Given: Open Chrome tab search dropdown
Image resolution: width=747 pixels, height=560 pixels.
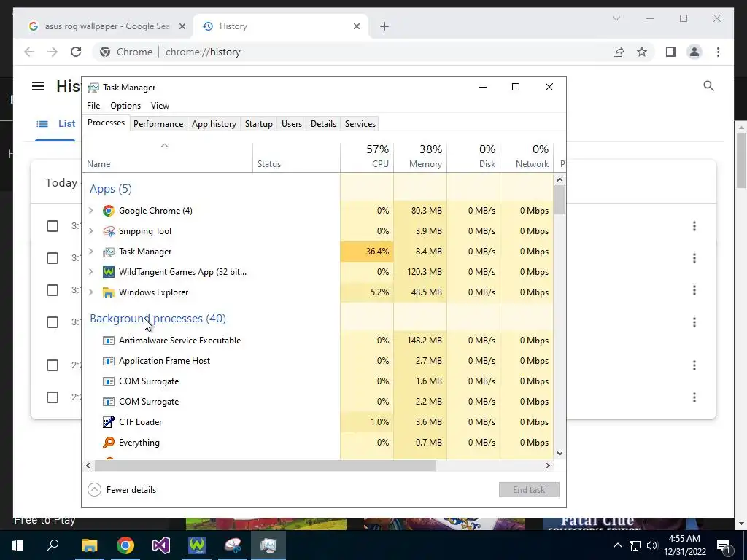Looking at the screenshot, I should [x=616, y=18].
